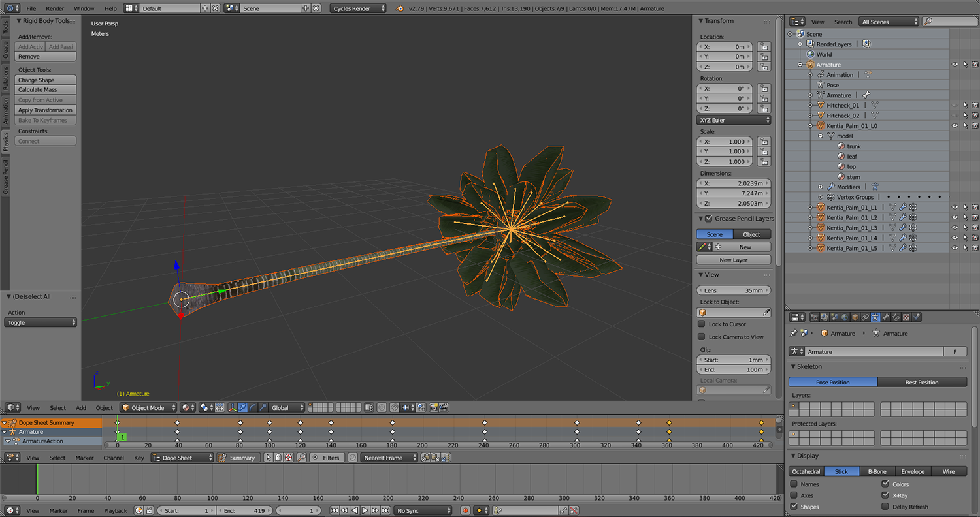This screenshot has height=517, width=980.
Task: Uncheck the Shapes checkbox
Action: point(794,507)
